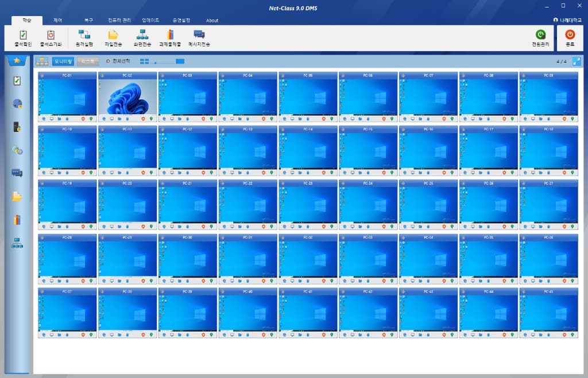Select PC-02 screen thumbnail

click(127, 97)
